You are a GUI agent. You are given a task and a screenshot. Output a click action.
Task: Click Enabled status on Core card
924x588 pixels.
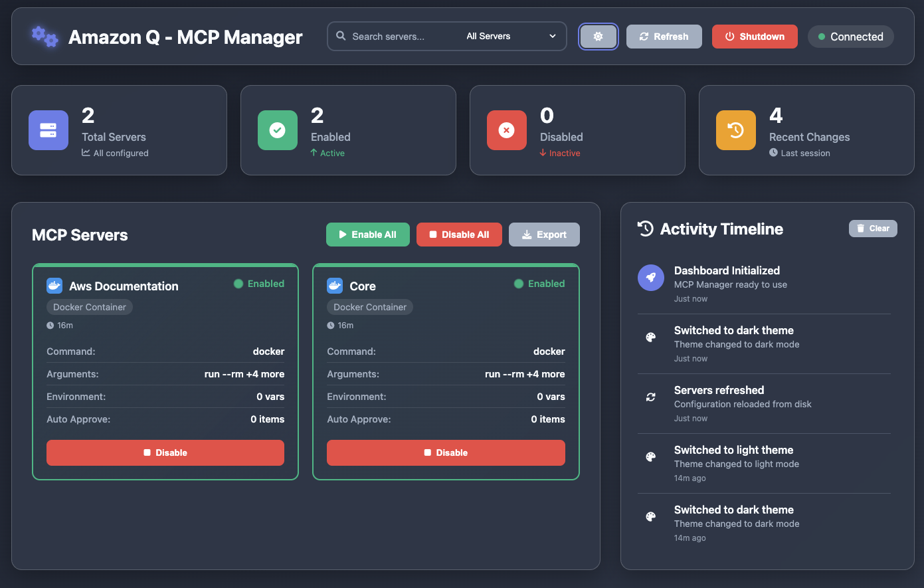click(x=539, y=284)
